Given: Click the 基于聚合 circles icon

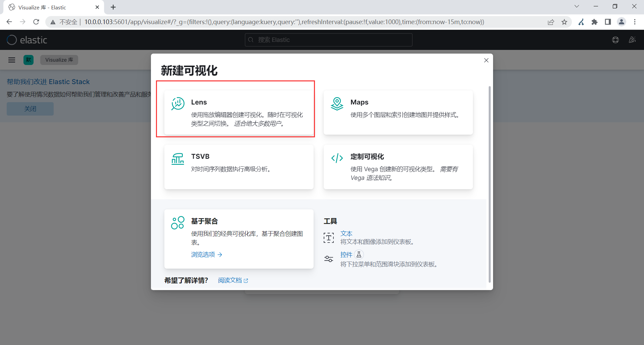Looking at the screenshot, I should pyautogui.click(x=178, y=223).
